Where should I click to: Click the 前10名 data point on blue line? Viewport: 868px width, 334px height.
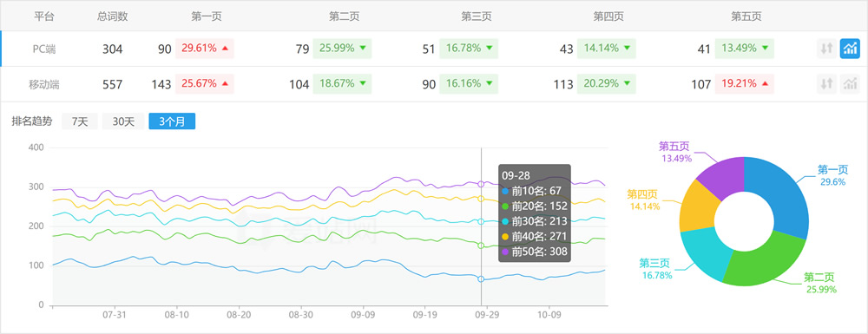point(481,279)
